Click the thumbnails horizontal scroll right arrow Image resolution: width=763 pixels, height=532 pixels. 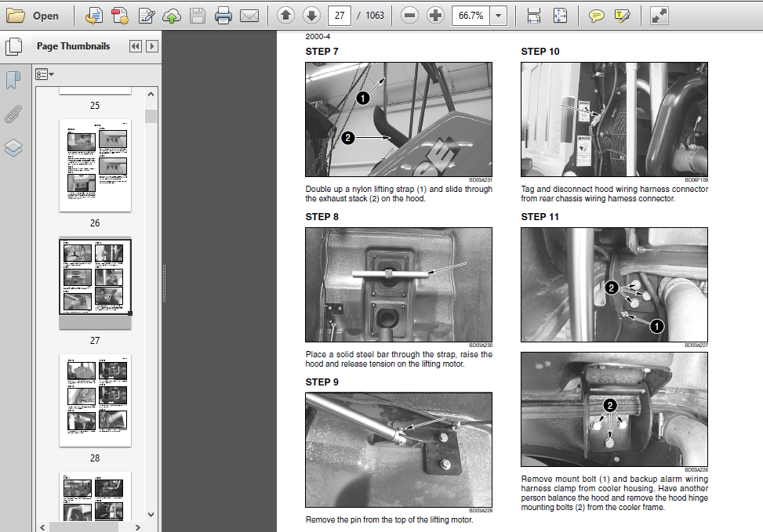click(138, 527)
